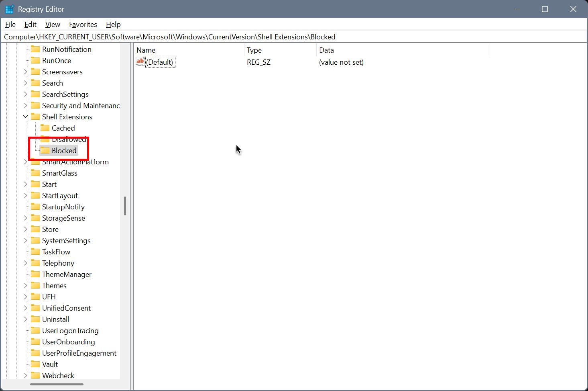
Task: Expand the Search key
Action: 26,83
